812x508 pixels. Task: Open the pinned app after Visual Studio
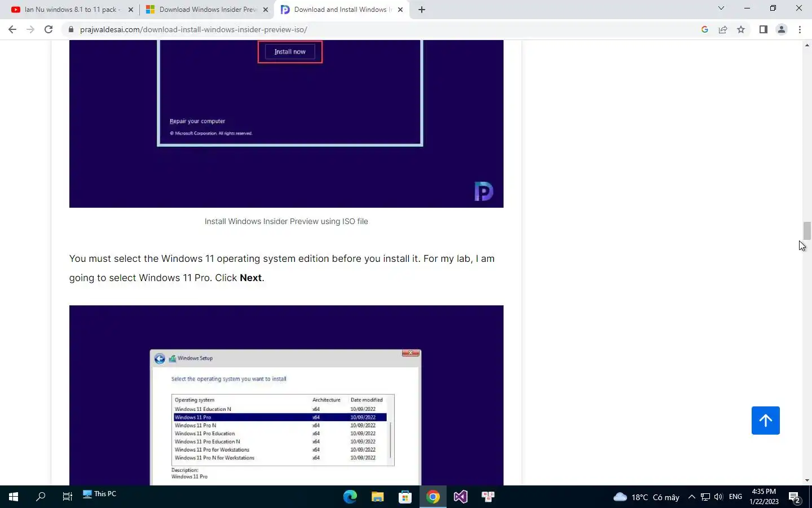pyautogui.click(x=488, y=497)
